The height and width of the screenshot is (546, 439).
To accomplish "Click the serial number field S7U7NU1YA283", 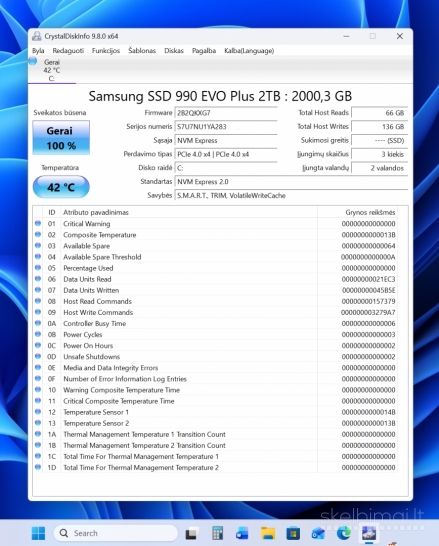I will [x=226, y=126].
